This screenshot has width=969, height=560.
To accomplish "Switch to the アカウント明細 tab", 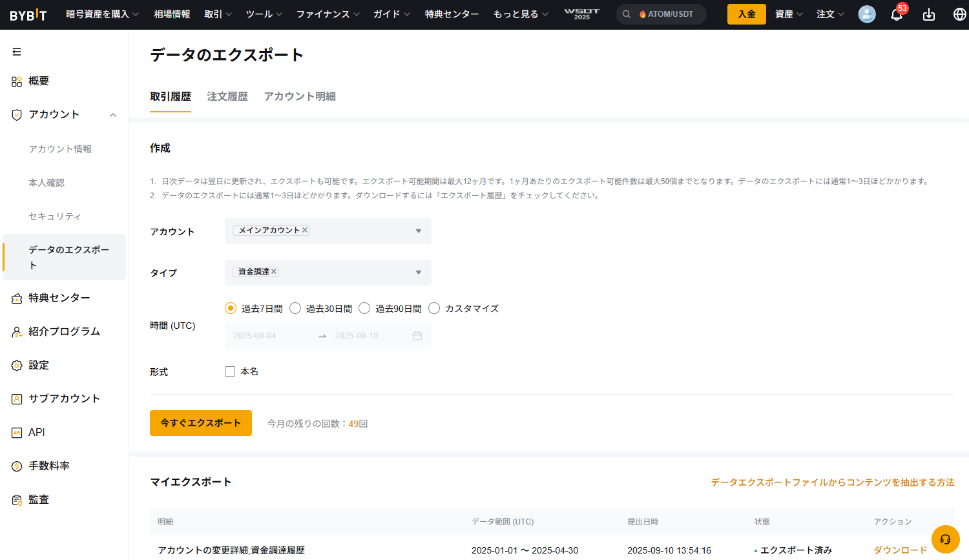I will coord(299,96).
